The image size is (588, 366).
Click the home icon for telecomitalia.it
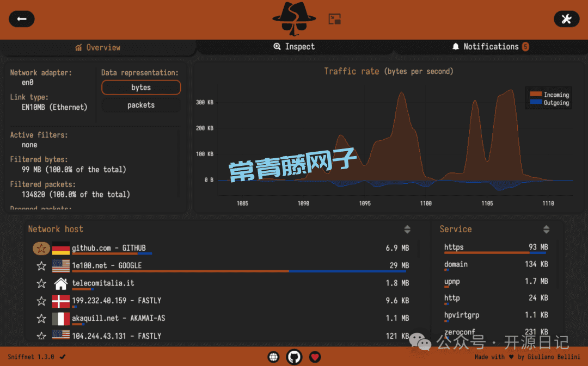click(x=61, y=283)
